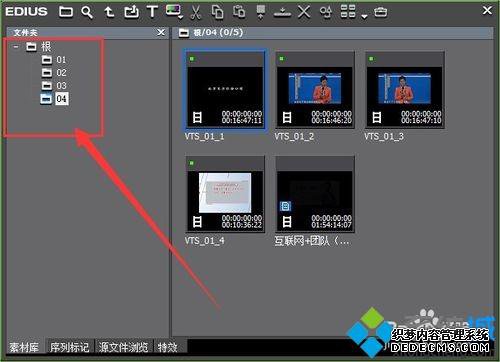Select the 互联网+团队 sequence clip thumbnail

tap(315, 194)
